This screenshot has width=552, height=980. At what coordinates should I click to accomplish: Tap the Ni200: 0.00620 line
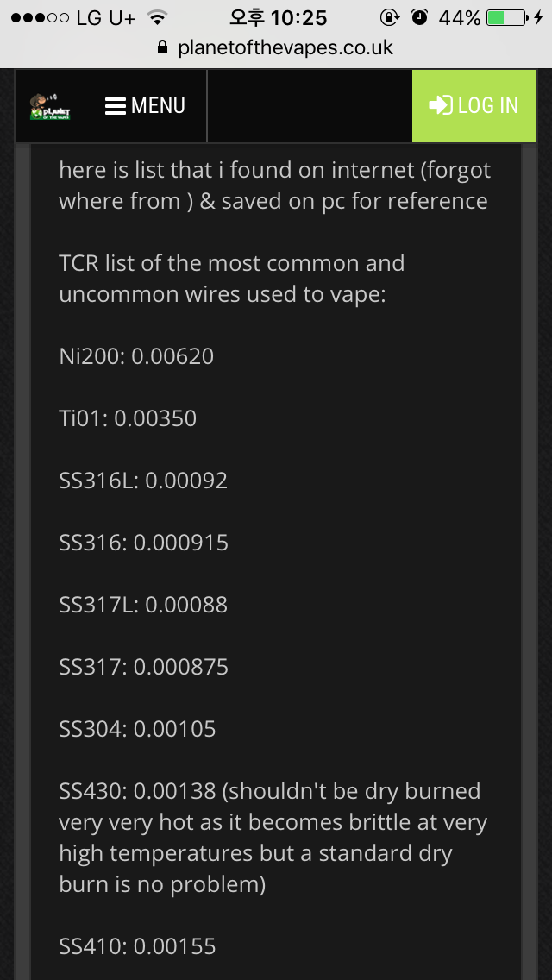[136, 356]
